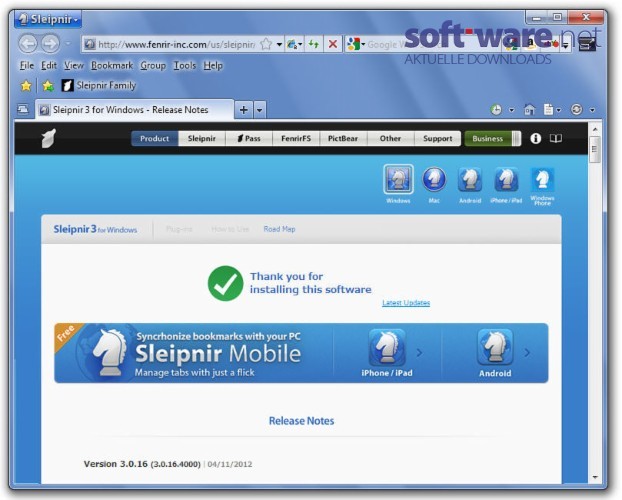
Task: Open the Help menu
Action: (x=213, y=65)
